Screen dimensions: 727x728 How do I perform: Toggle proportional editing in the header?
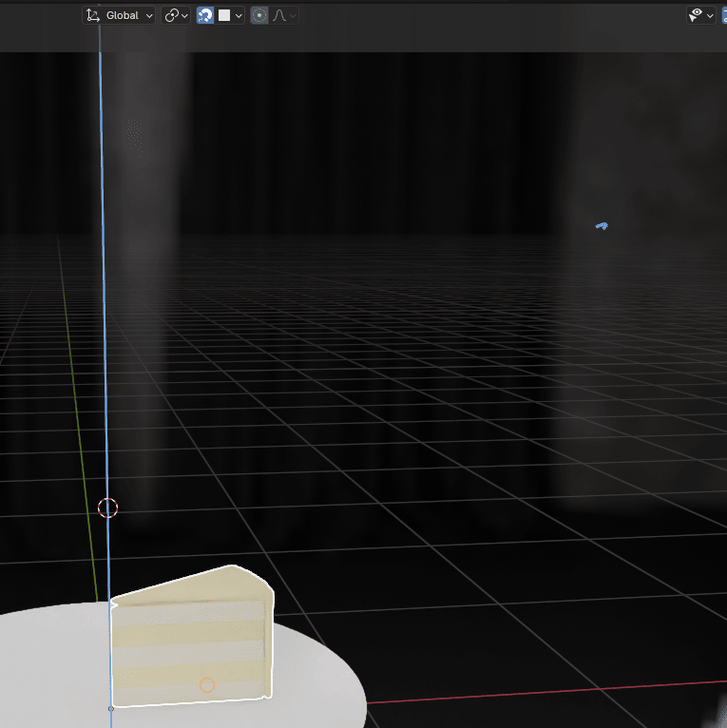tap(259, 15)
